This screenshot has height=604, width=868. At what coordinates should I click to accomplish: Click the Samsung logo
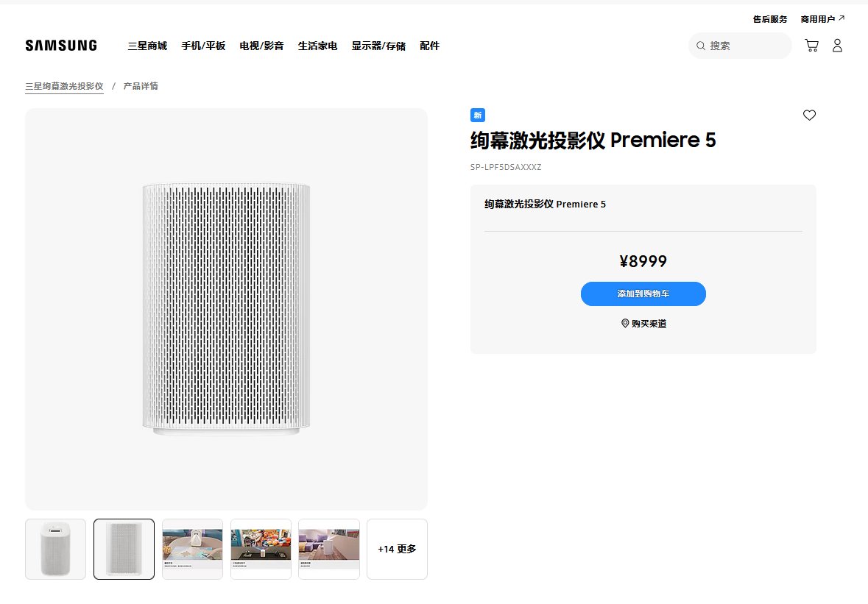pyautogui.click(x=61, y=46)
